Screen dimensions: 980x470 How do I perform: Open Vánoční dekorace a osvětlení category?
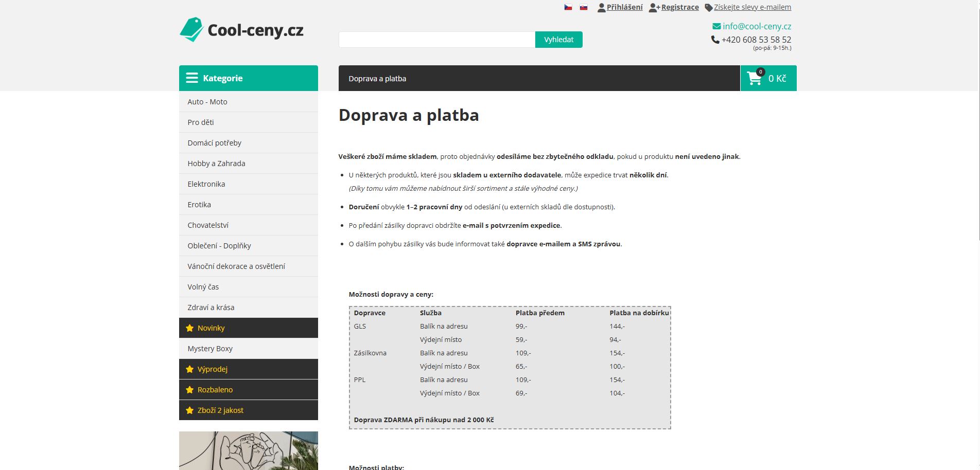click(x=249, y=266)
